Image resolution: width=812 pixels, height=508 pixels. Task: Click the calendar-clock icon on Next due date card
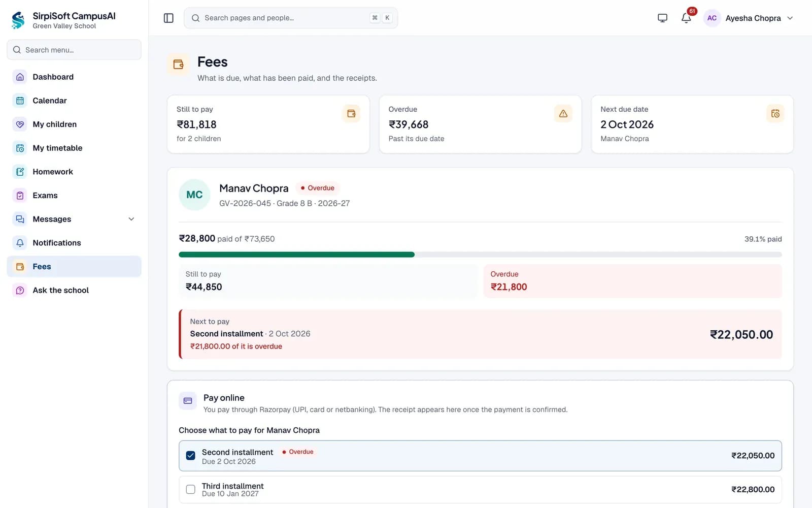click(775, 113)
